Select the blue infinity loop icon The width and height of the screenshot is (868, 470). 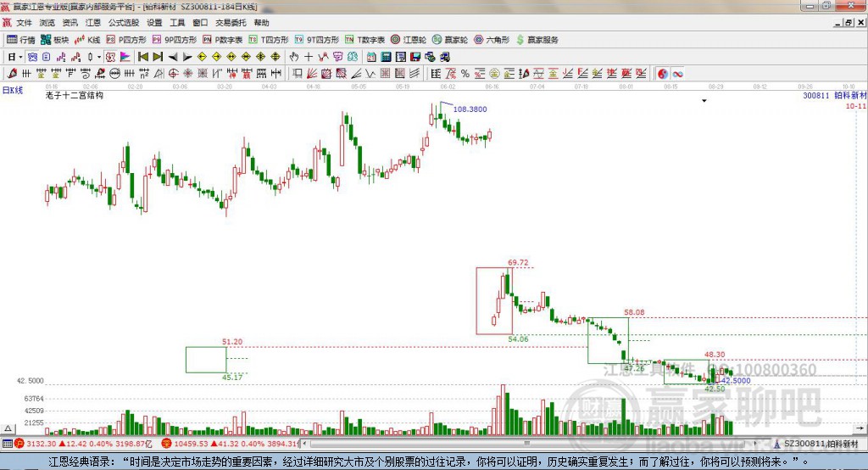coord(677,73)
